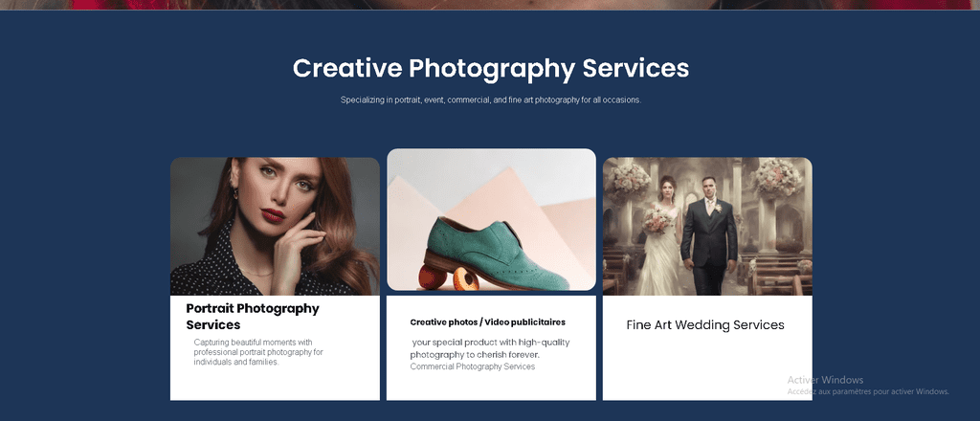
Task: Open the bride and groom wedding image
Action: click(x=707, y=226)
